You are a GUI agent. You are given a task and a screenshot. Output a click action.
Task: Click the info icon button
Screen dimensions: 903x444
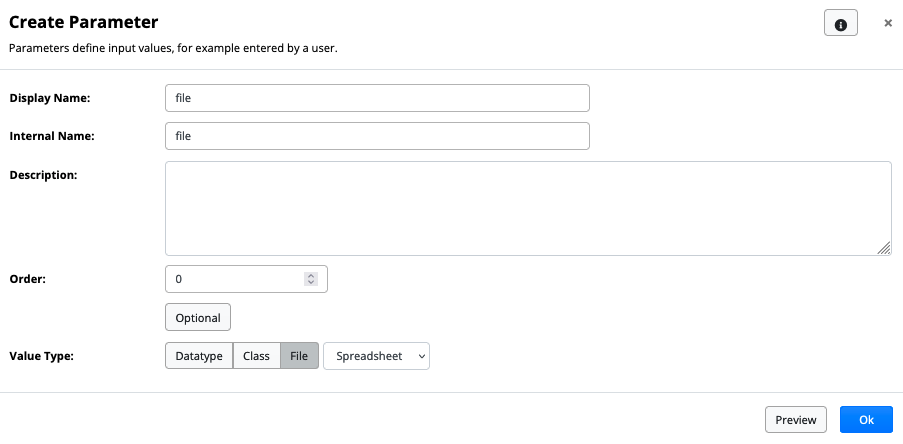[840, 24]
